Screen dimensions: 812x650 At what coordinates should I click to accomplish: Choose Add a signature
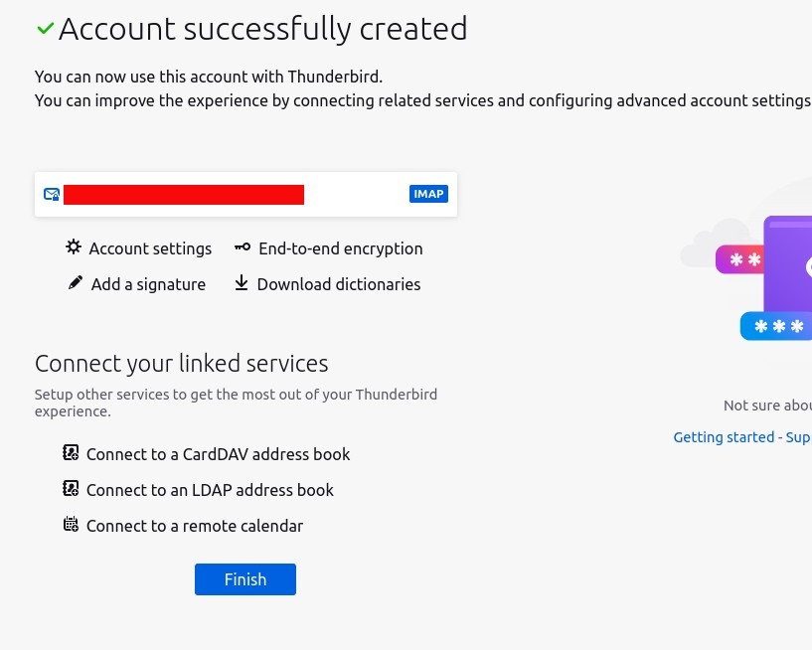[x=148, y=284]
